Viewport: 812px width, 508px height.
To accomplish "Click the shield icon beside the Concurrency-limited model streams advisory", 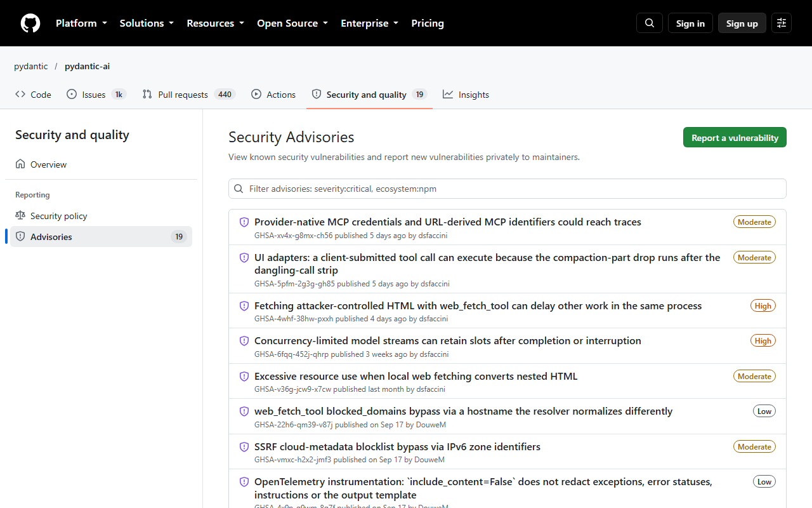I will pos(244,341).
